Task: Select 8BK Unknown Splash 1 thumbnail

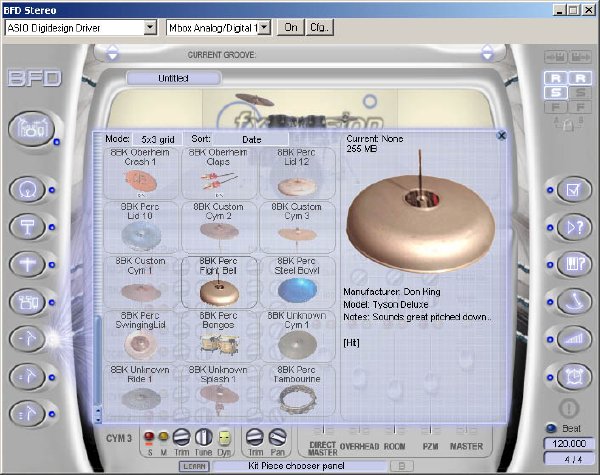Action: click(x=218, y=391)
